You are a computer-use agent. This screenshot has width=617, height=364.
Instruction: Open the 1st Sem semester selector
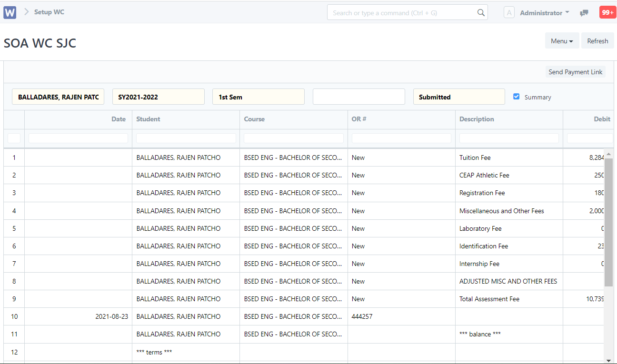click(258, 96)
